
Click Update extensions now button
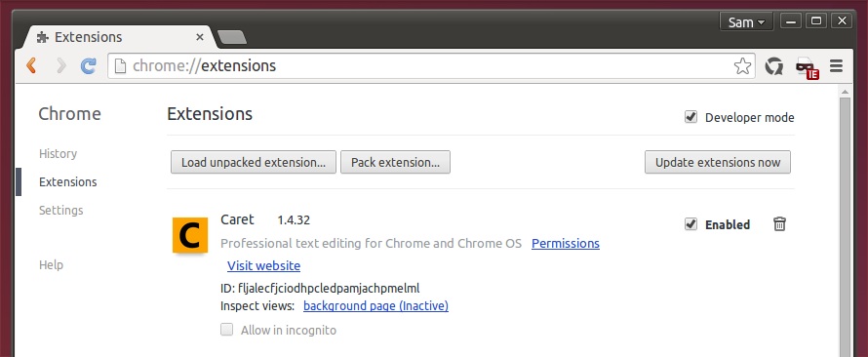pyautogui.click(x=718, y=162)
